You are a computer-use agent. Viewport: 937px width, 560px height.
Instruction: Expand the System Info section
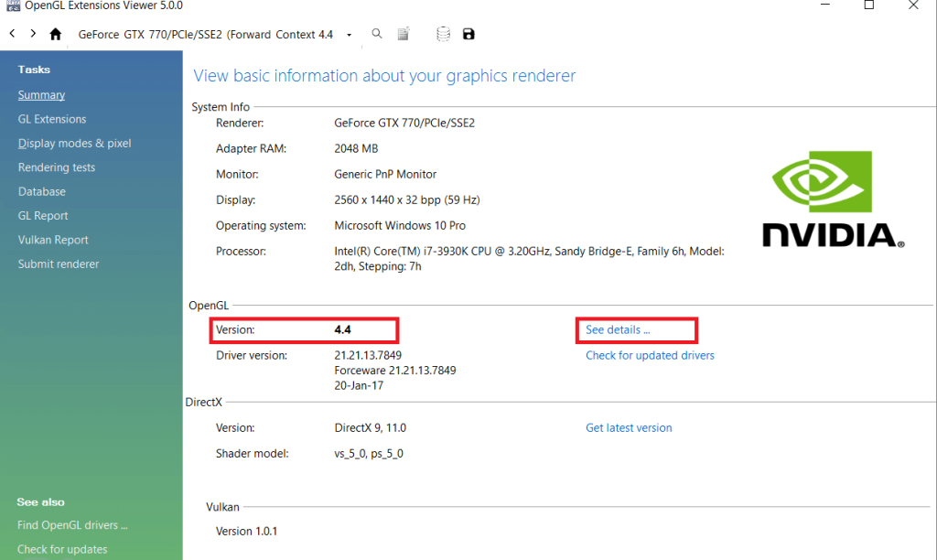[220, 107]
